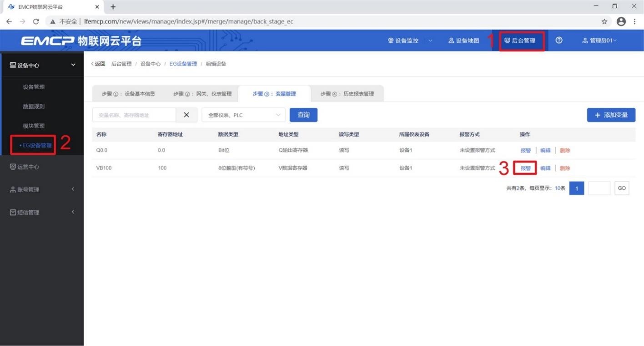This screenshot has height=346, width=644.
Task: Open the 后台管理 menu in the top navigation
Action: [520, 41]
